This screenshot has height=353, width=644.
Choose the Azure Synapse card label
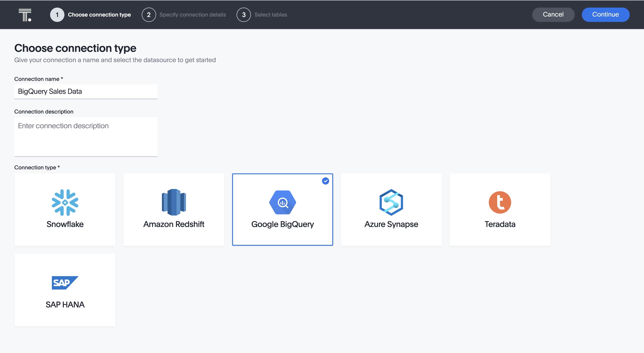[391, 224]
